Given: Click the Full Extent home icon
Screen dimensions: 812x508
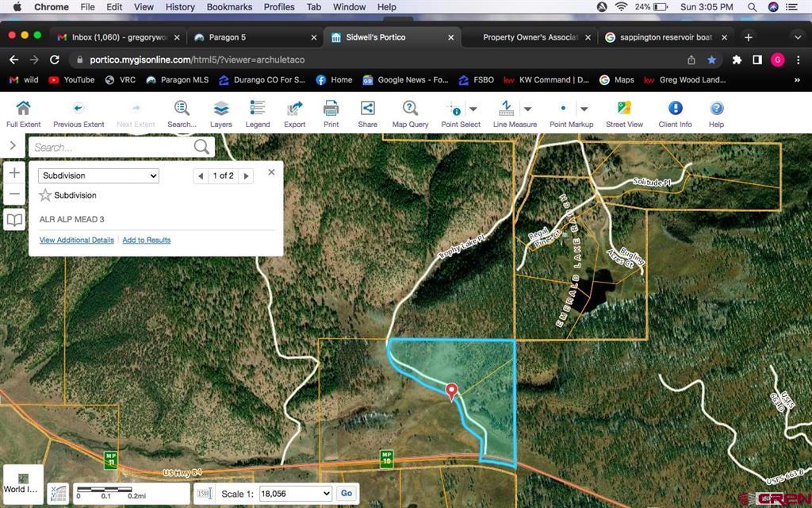Looking at the screenshot, I should click(x=23, y=109).
